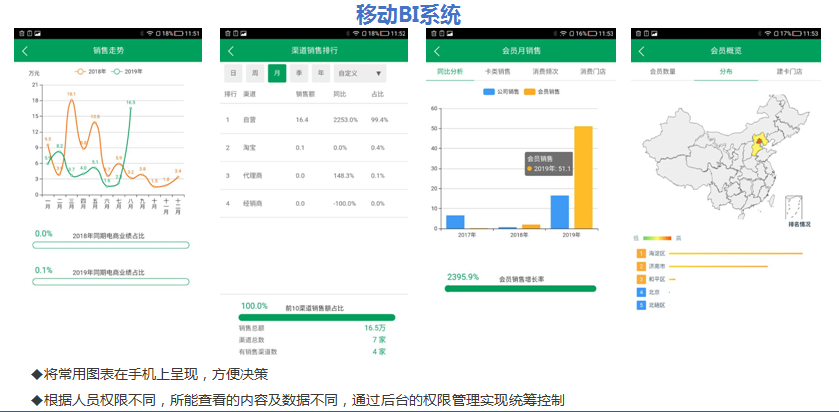Tap the Wi-Fi icon in 11:52 status bar
The image size is (839, 412).
pyautogui.click(x=355, y=33)
